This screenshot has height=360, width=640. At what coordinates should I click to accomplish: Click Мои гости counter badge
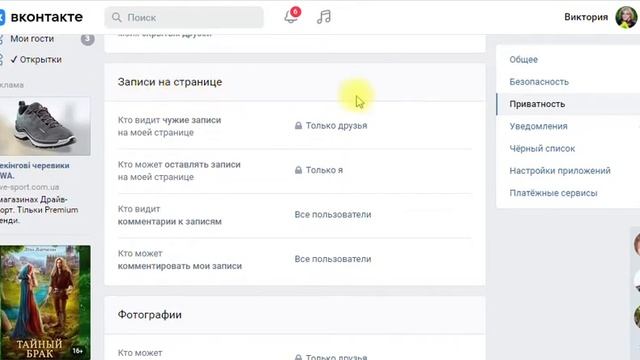[87, 39]
